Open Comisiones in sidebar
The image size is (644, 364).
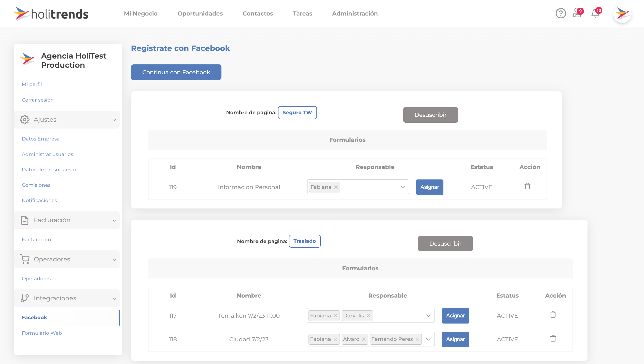tap(36, 185)
